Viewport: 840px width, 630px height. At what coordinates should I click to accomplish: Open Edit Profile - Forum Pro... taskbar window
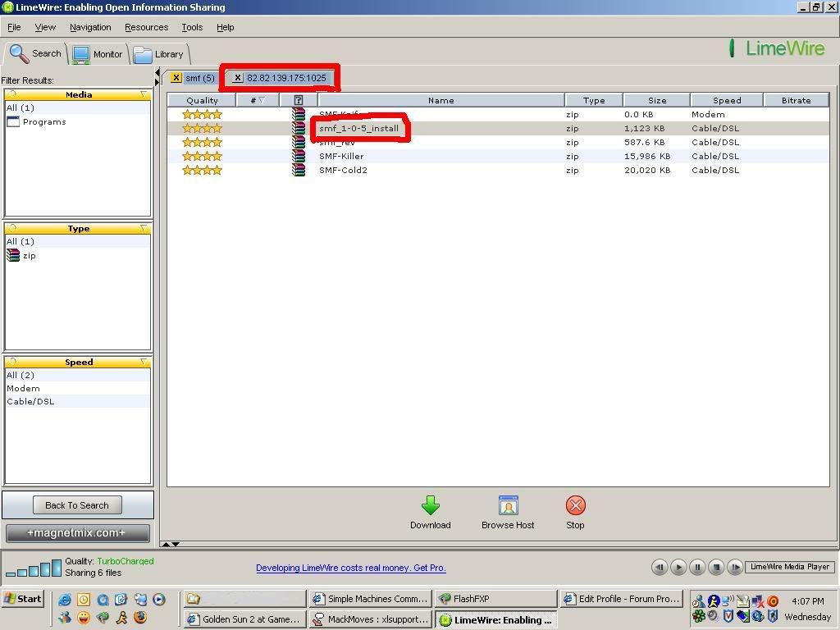(622, 599)
